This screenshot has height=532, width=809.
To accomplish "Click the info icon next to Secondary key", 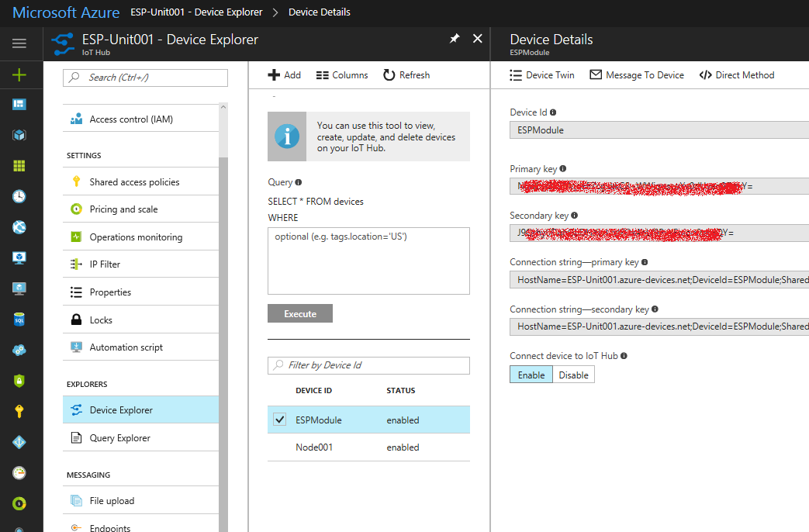I will [x=574, y=215].
